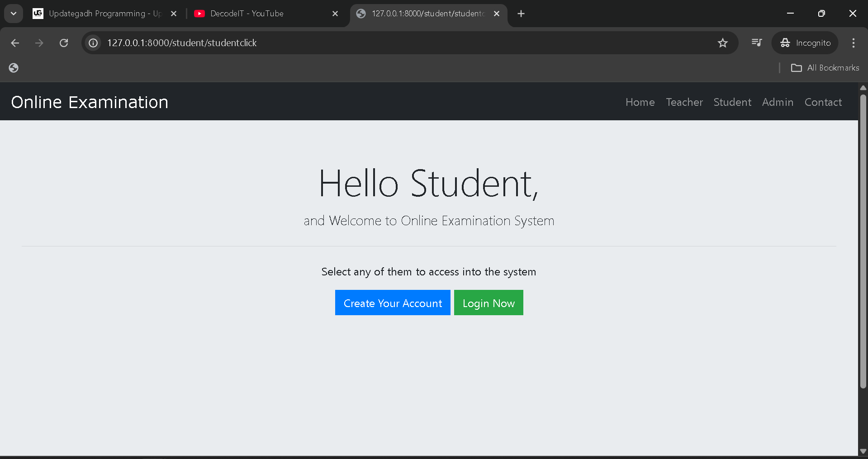Bookmark this page using the star icon
This screenshot has width=868, height=459.
(722, 43)
